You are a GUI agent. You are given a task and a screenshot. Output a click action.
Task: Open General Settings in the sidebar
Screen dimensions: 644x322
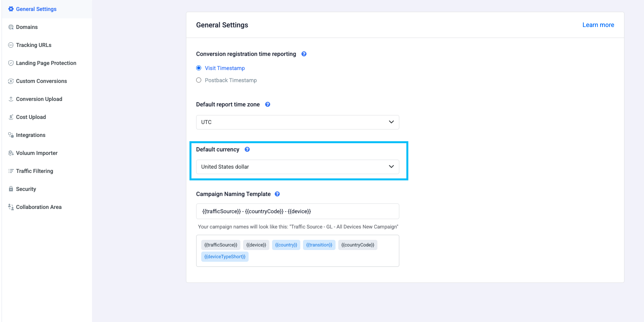tap(47, 9)
